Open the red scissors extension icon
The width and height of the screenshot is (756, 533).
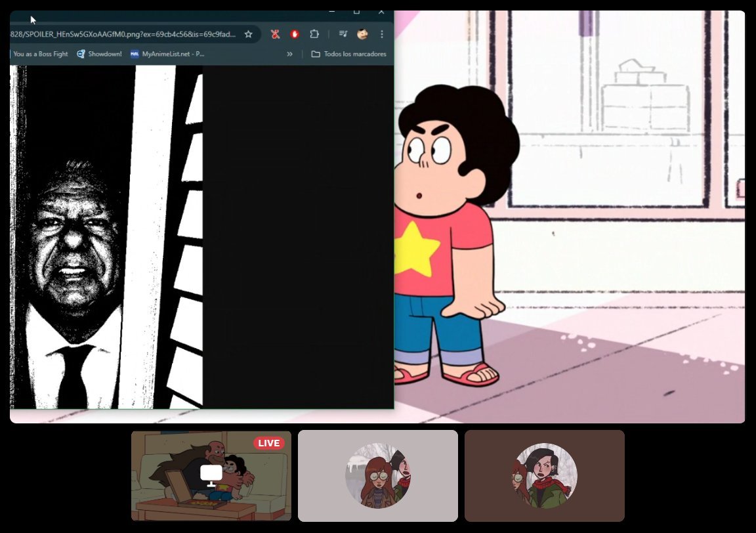click(276, 34)
